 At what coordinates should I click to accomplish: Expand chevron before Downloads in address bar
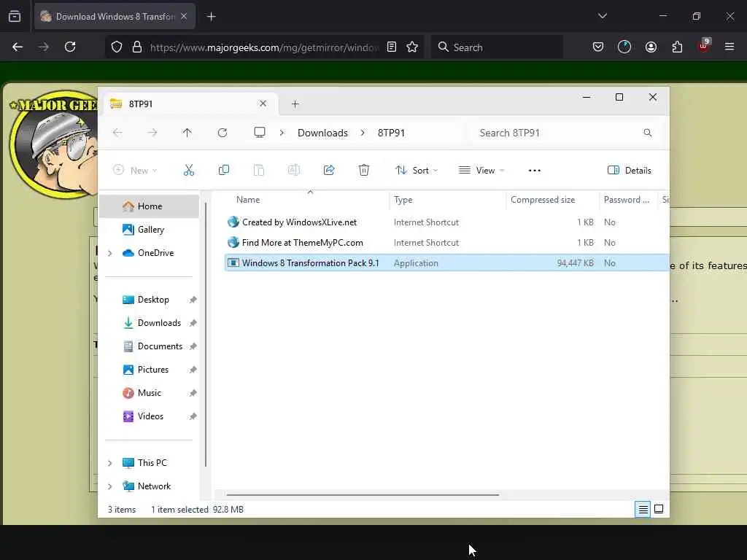coord(282,133)
